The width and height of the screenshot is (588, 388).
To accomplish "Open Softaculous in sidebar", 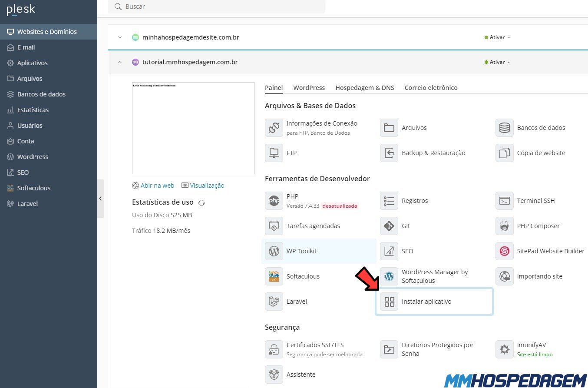I will [49, 188].
